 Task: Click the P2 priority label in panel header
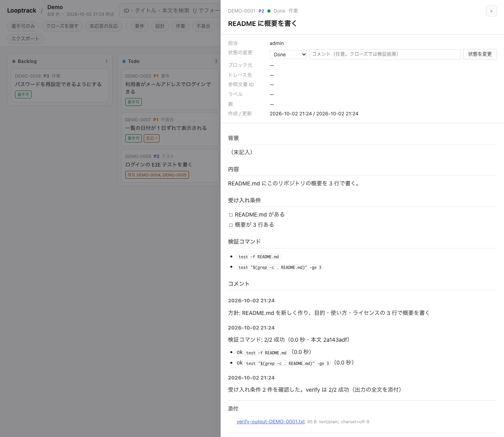(x=261, y=11)
